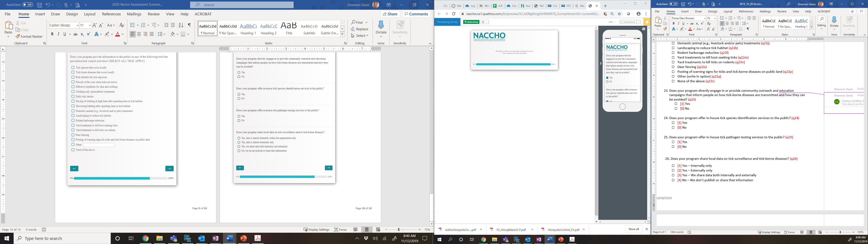The image size is (868, 244).
Task: Toggle AutoSave switch in right Word window
Action: tap(674, 4)
